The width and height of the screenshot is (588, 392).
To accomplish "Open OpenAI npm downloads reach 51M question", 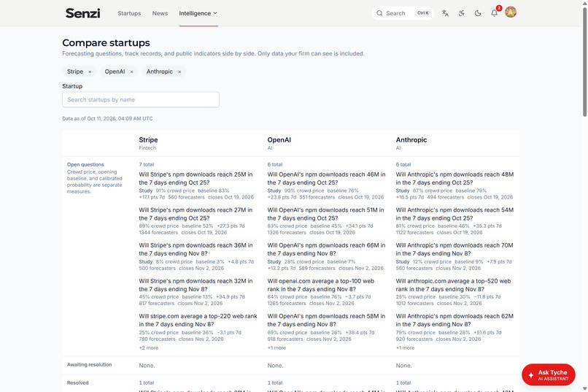I will (325, 214).
